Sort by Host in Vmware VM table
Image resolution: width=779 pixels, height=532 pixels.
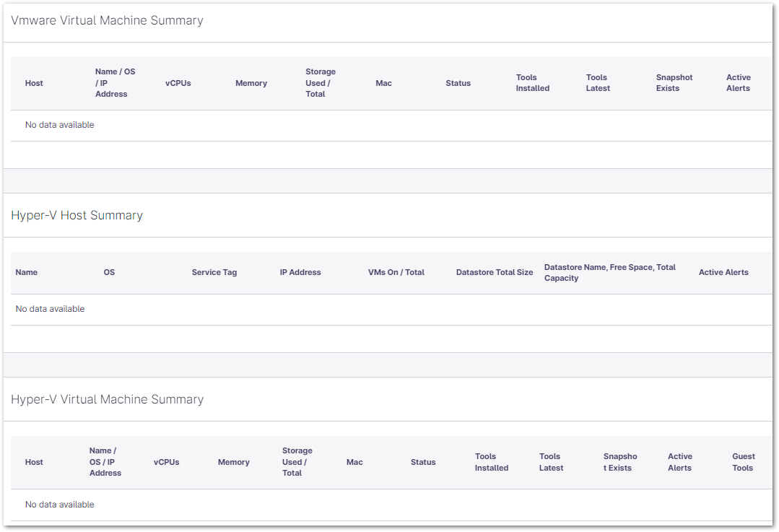coord(34,83)
